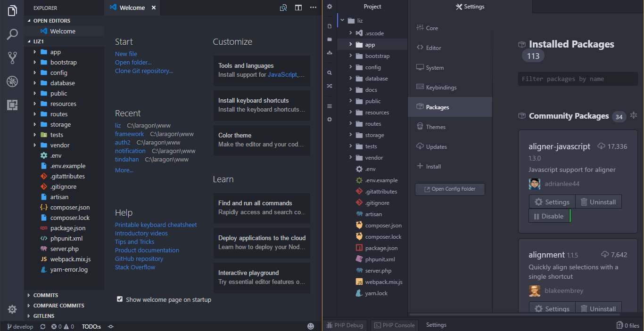Open the Core settings section in Atom
This screenshot has height=331, width=644.
[x=450, y=28]
